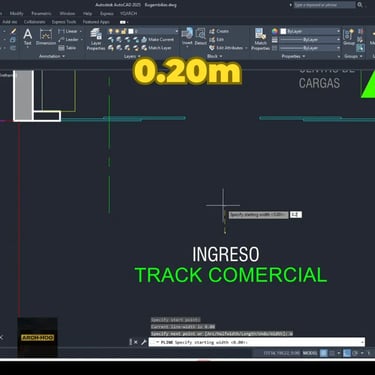Image resolution: width=375 pixels, height=375 pixels.
Task: Open the Help menu
Action: (x=87, y=14)
